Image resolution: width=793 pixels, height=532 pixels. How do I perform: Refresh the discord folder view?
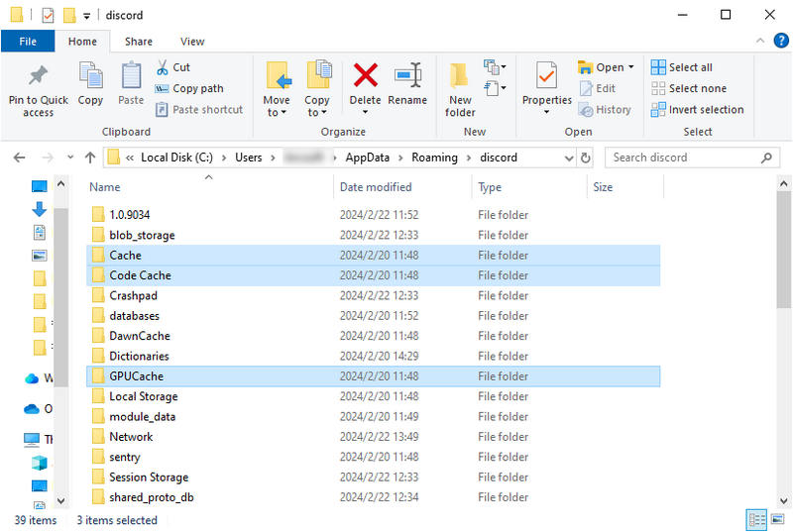(x=585, y=158)
